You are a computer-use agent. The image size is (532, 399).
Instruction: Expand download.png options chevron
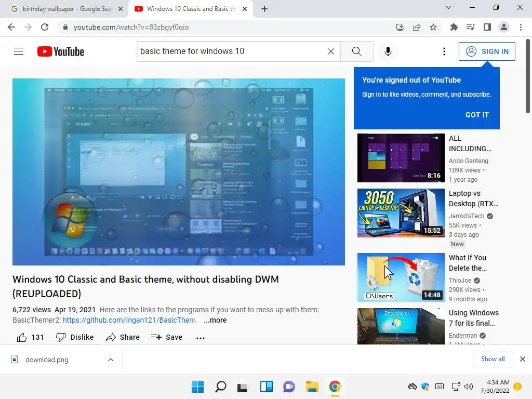pyautogui.click(x=111, y=360)
